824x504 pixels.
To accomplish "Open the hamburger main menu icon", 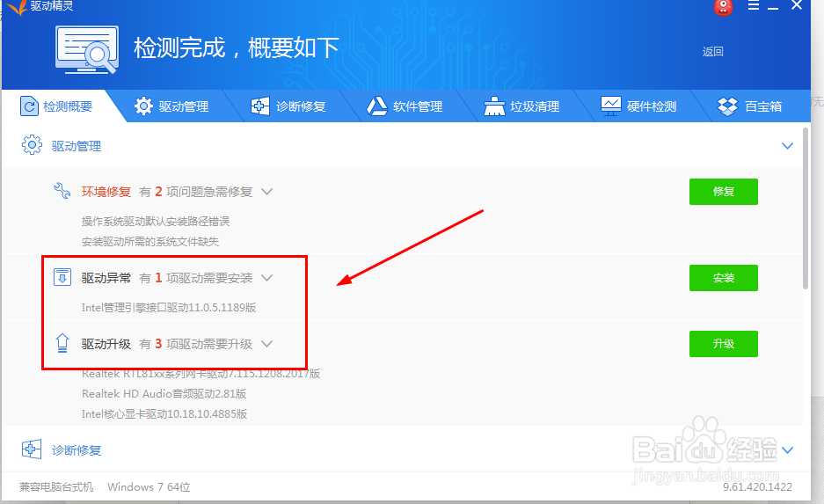I will coord(753,6).
